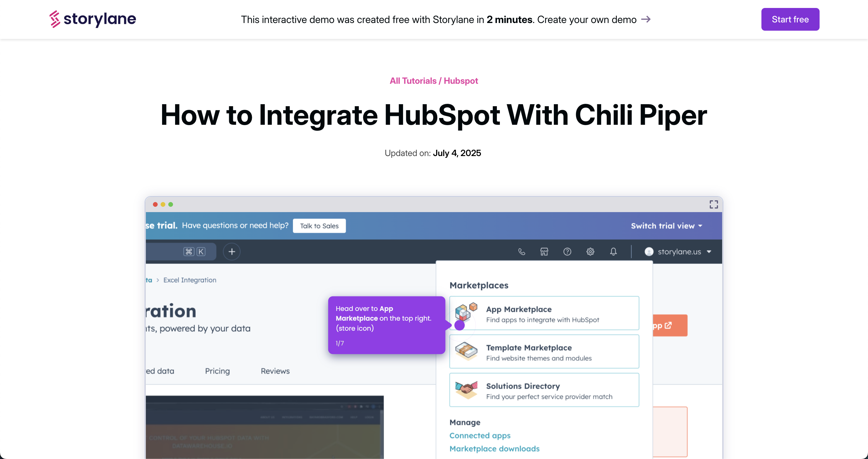Click the App Marketplace cubes icon
Image resolution: width=868 pixels, height=459 pixels.
point(466,312)
